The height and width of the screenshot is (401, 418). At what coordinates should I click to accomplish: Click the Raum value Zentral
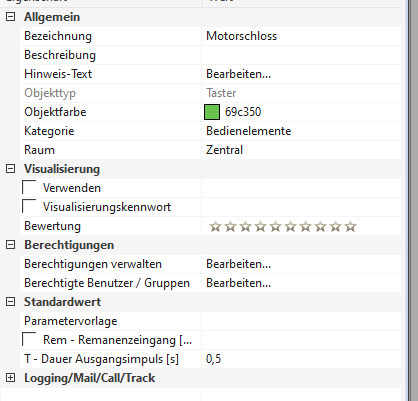(x=224, y=150)
